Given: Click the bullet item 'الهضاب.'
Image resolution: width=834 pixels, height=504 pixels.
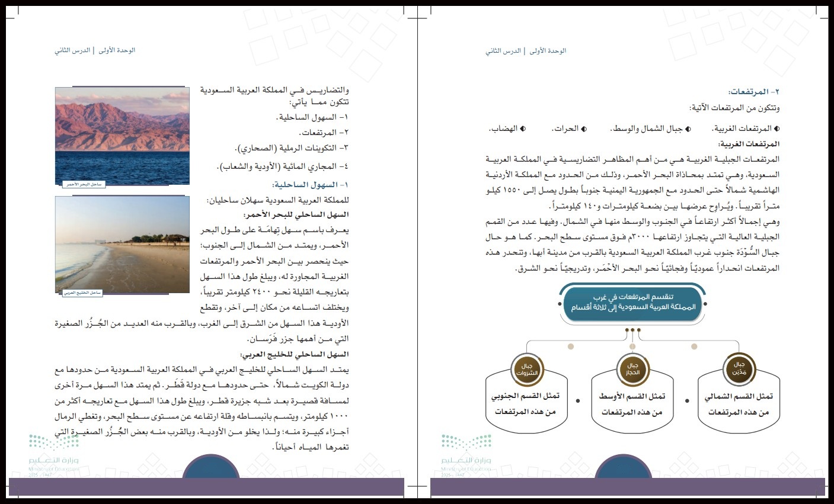Looking at the screenshot, I should (503, 129).
